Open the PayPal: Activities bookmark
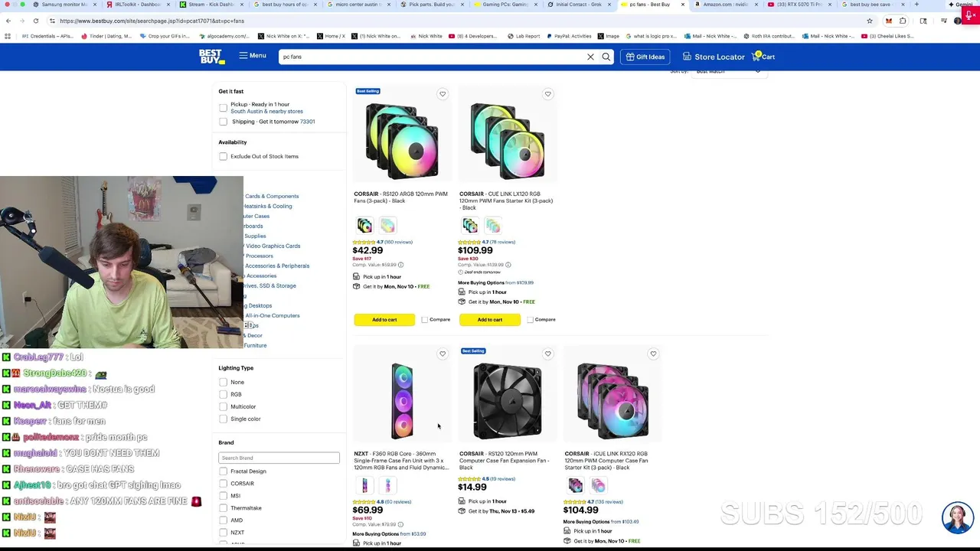980x551 pixels. (x=569, y=36)
